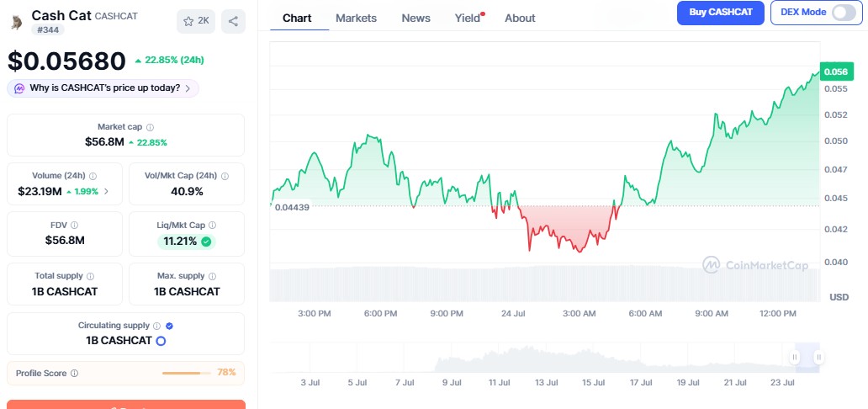Open the Yield tab
The height and width of the screenshot is (409, 868).
468,18
